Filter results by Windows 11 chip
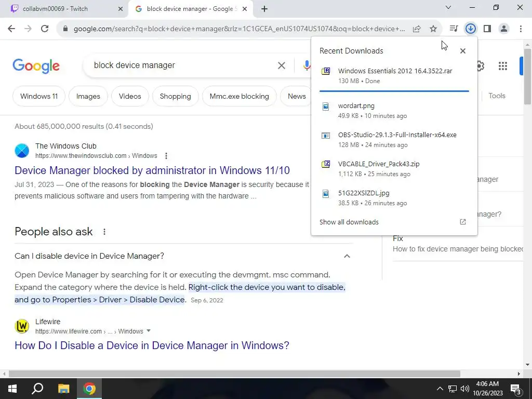This screenshot has height=399, width=532. click(x=39, y=96)
